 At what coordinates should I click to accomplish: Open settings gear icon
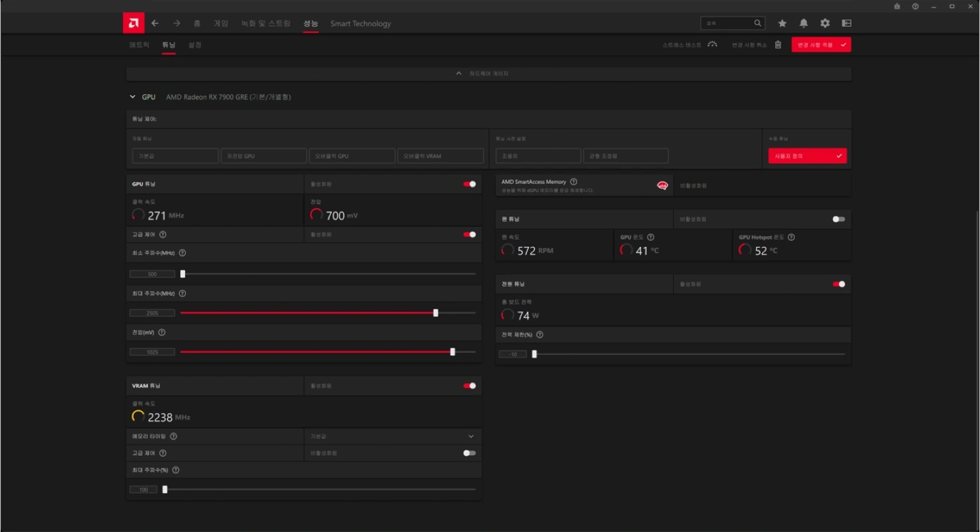click(x=825, y=23)
